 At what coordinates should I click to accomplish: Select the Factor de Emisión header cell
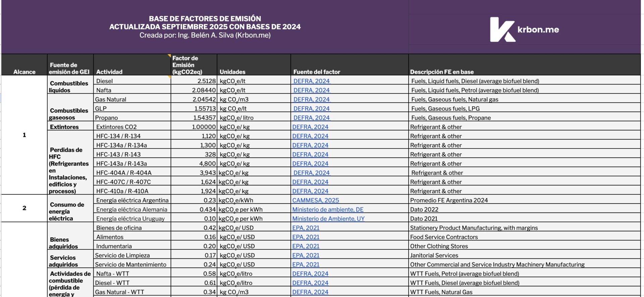tap(194, 65)
